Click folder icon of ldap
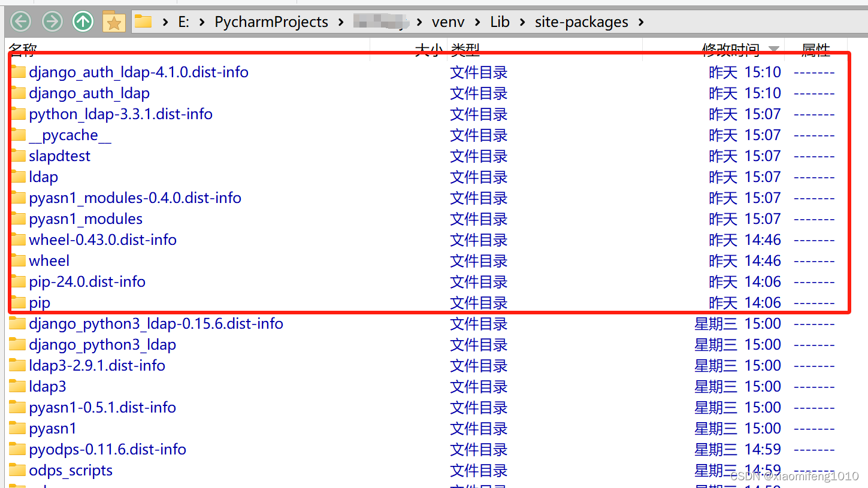The height and width of the screenshot is (488, 868). (x=18, y=177)
